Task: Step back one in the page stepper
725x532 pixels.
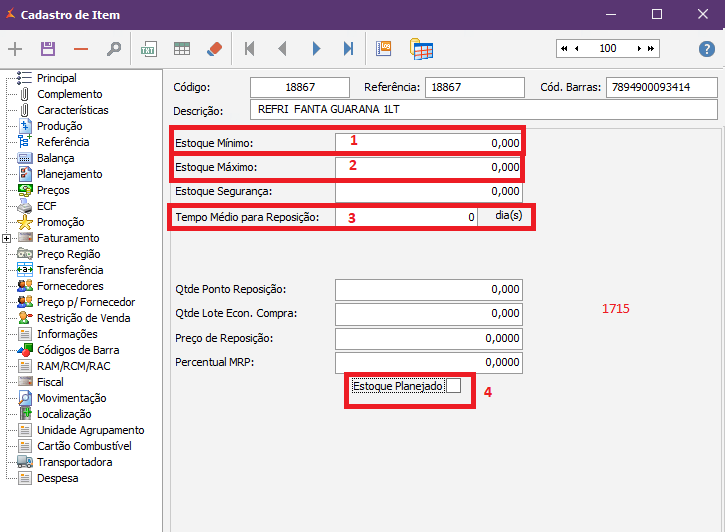Action: [577, 49]
